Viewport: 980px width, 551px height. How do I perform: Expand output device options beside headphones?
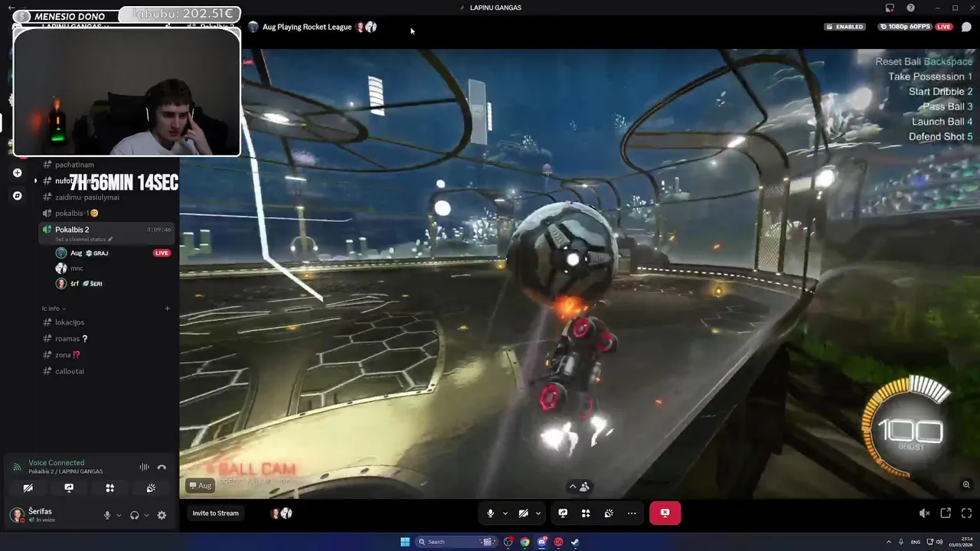(x=146, y=515)
